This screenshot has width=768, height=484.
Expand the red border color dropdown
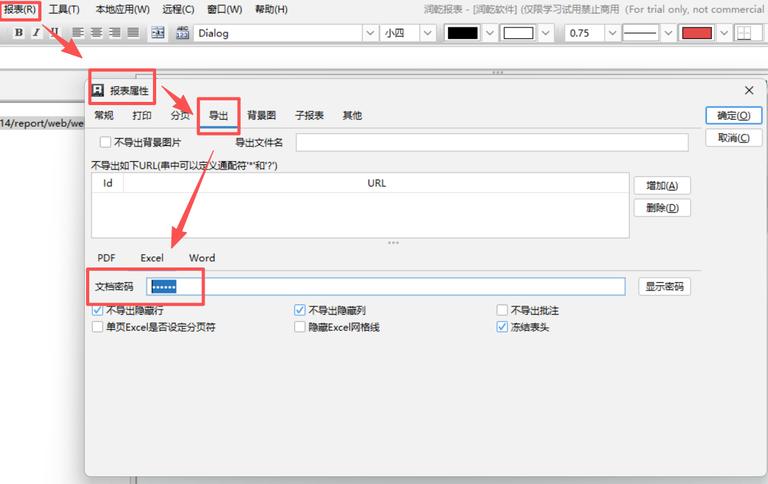tap(723, 33)
